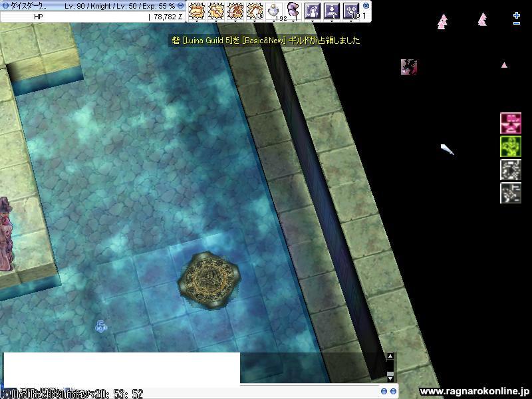The image size is (532, 399).
Task: Click the small single pink triangle marker
Action: 504,65
